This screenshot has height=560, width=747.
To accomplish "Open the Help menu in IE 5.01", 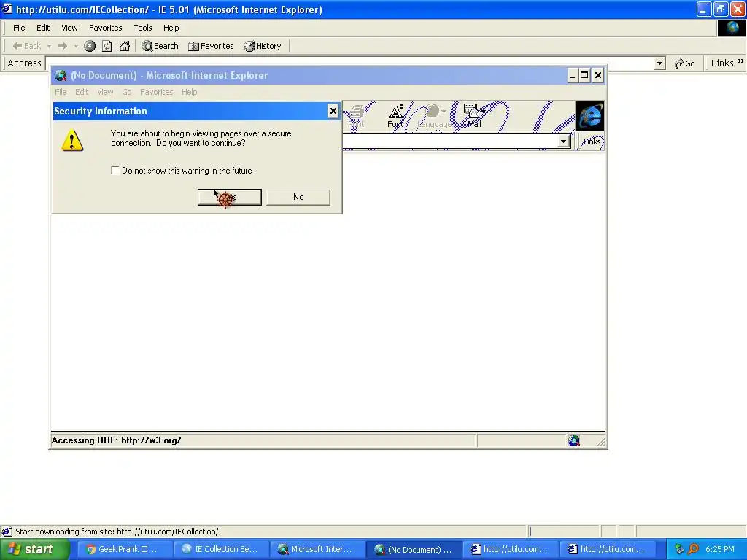I will click(x=171, y=28).
